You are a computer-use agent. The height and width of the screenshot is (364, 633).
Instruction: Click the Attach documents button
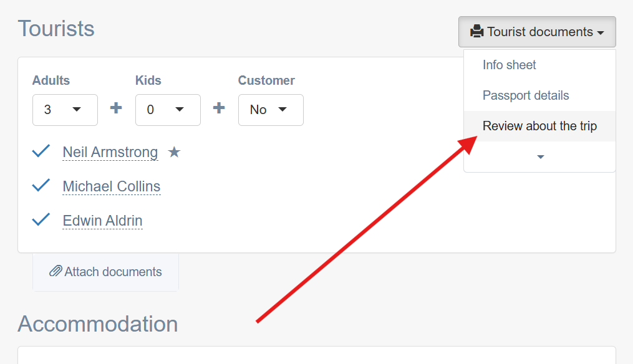point(106,272)
